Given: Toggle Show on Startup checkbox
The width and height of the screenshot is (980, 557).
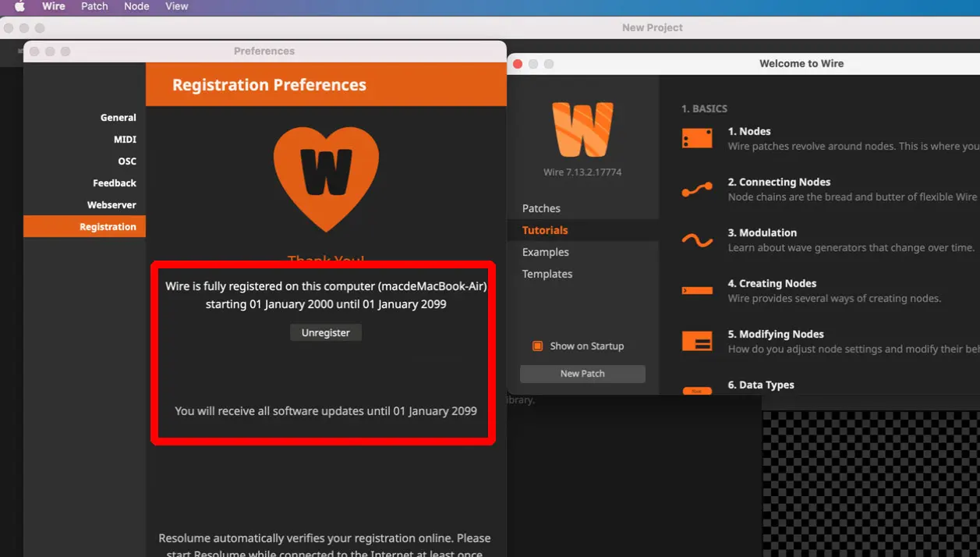Looking at the screenshot, I should click(537, 346).
